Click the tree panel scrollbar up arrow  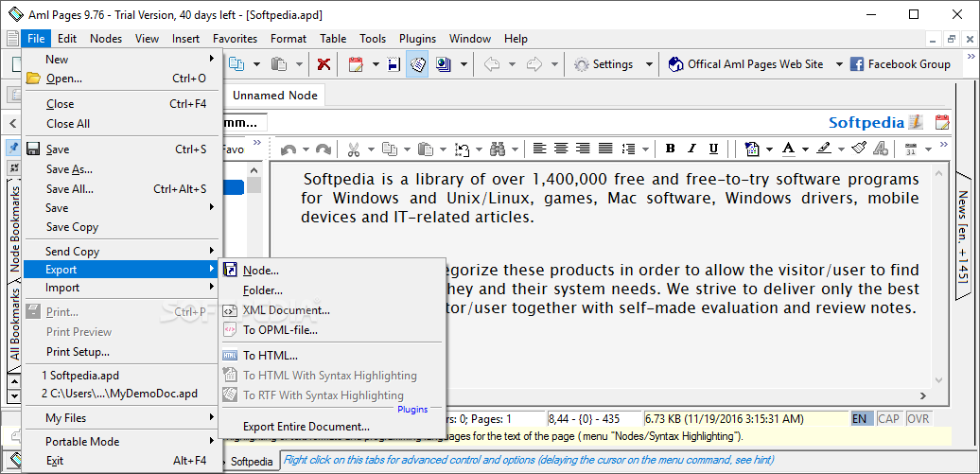pos(254,170)
